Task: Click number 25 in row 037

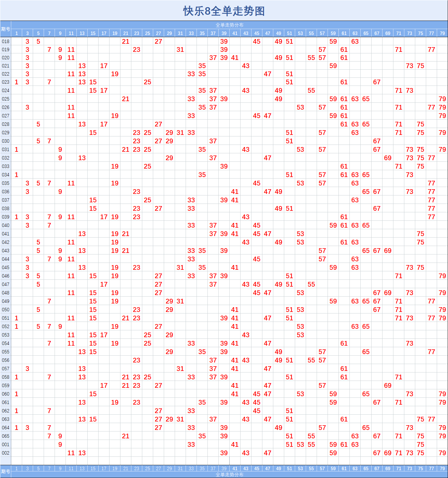Action: 148,200
